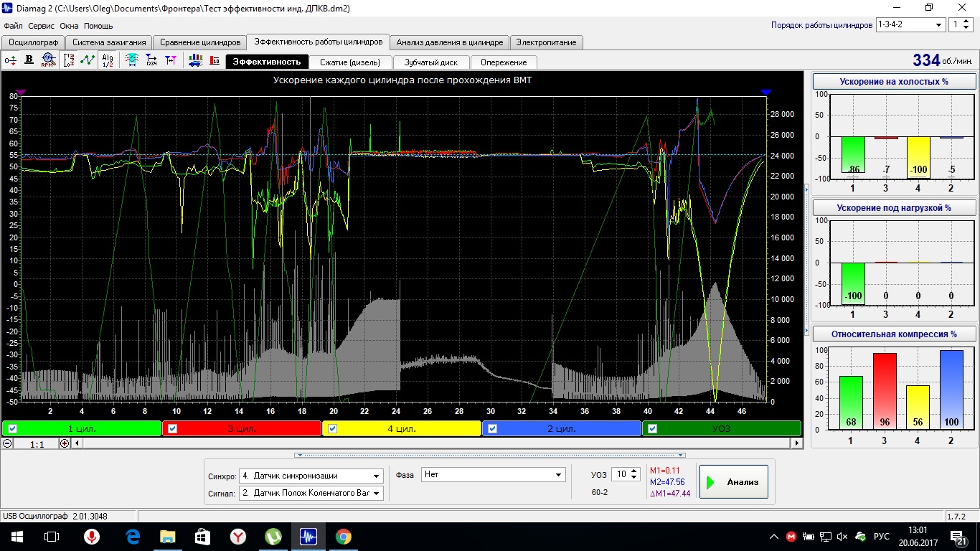This screenshot has width=980, height=551.
Task: Toggle the 1 цил. checkbox
Action: click(12, 429)
